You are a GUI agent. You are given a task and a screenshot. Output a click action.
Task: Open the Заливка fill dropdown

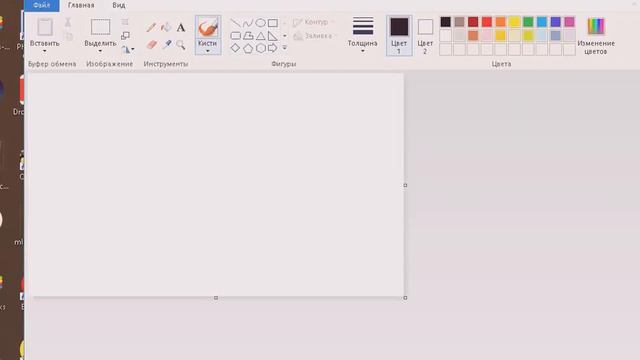[315, 36]
